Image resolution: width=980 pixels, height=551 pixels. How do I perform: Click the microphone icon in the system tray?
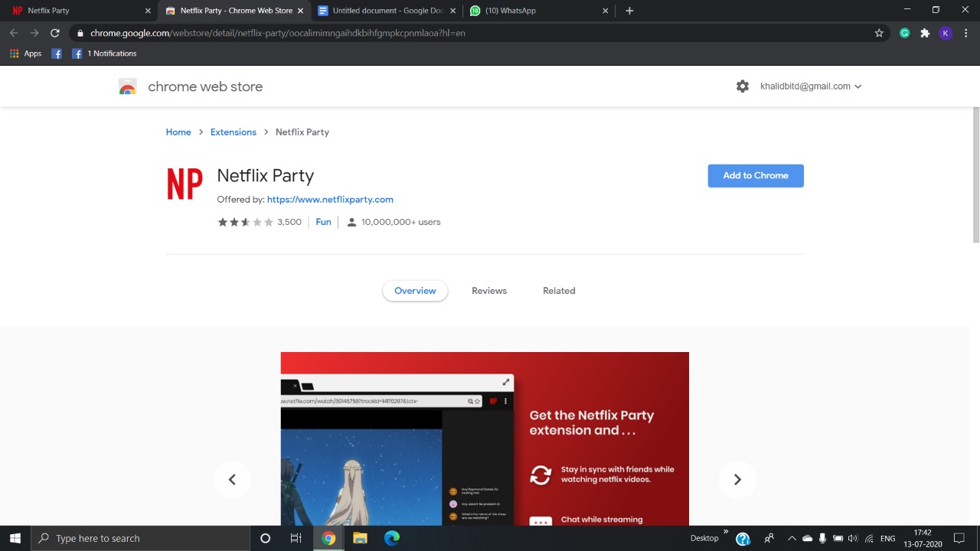(x=822, y=539)
